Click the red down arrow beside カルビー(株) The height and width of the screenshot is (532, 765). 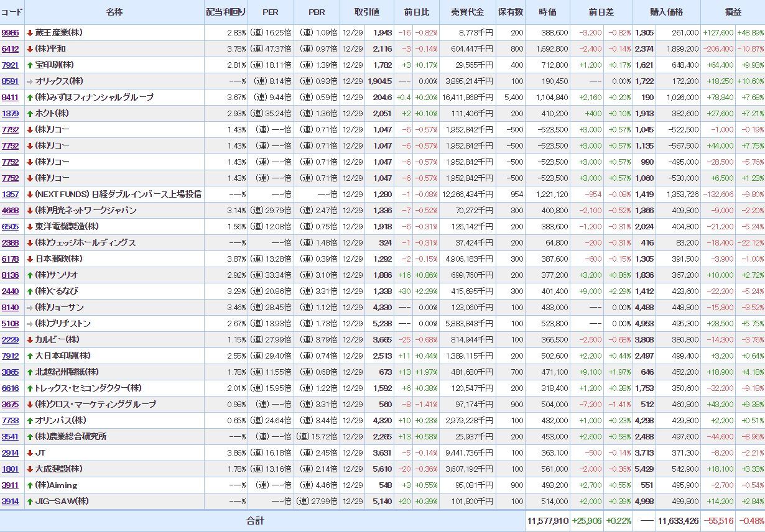[29, 340]
